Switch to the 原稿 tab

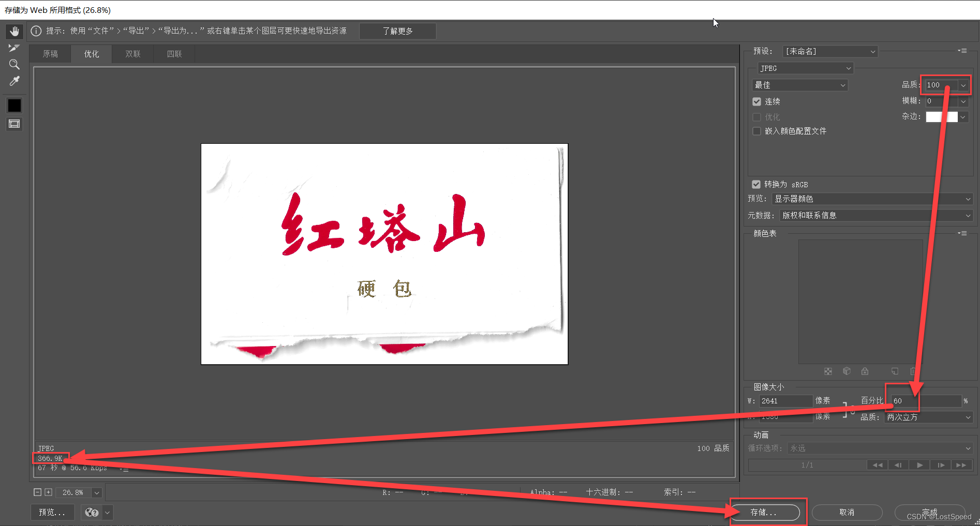point(50,54)
